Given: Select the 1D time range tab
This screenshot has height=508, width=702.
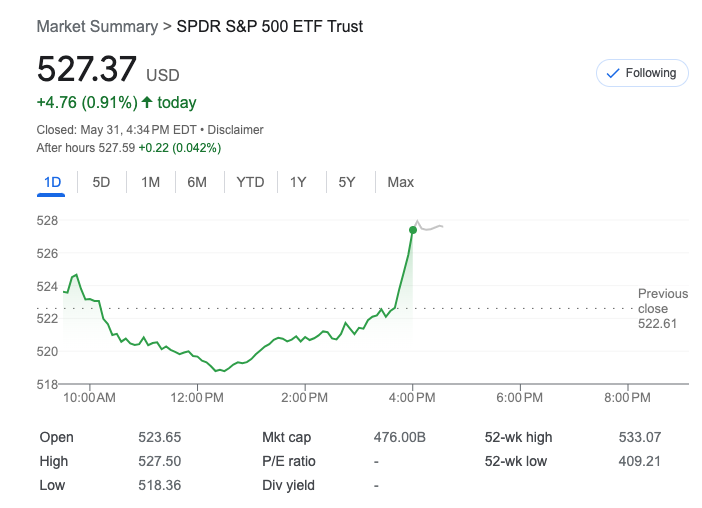Looking at the screenshot, I should tap(53, 182).
